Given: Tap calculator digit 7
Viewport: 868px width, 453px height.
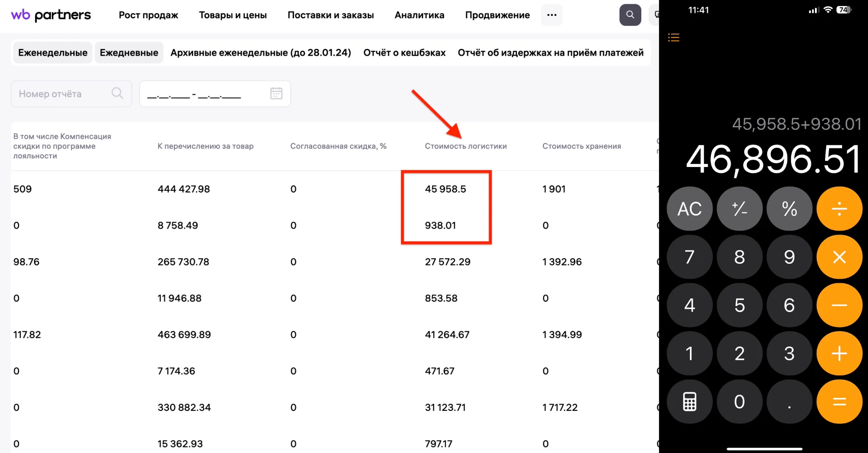Looking at the screenshot, I should [x=689, y=257].
